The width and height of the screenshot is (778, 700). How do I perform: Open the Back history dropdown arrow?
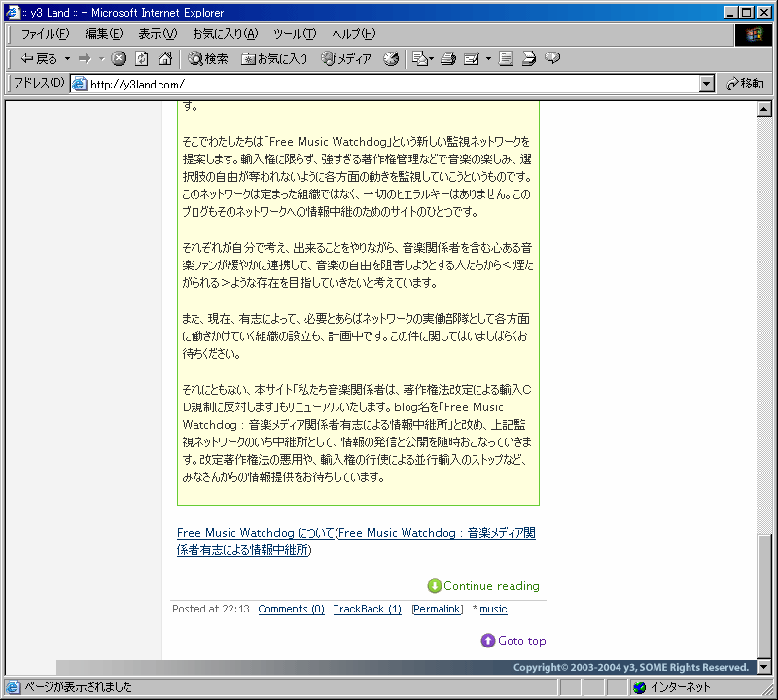67,59
